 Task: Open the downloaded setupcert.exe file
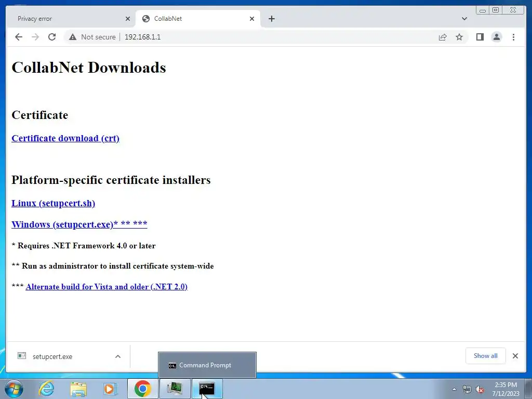(x=52, y=356)
